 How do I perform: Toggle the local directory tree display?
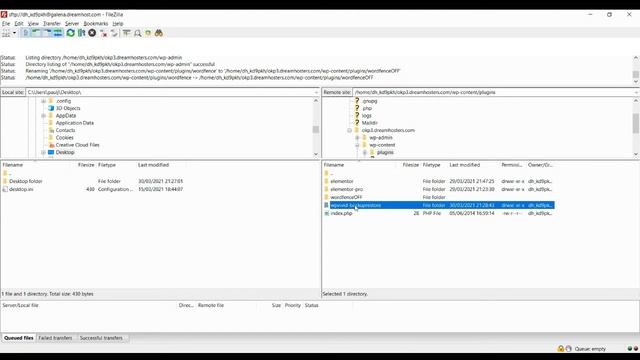click(x=36, y=33)
